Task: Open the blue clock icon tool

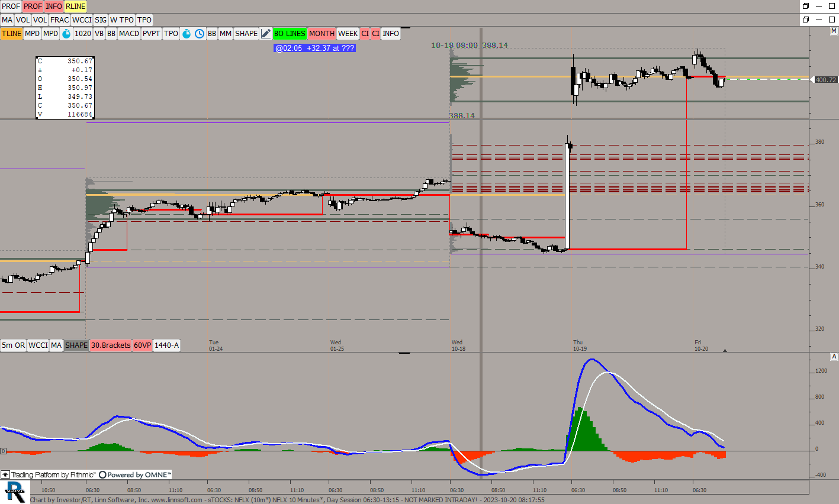Action: pos(200,34)
